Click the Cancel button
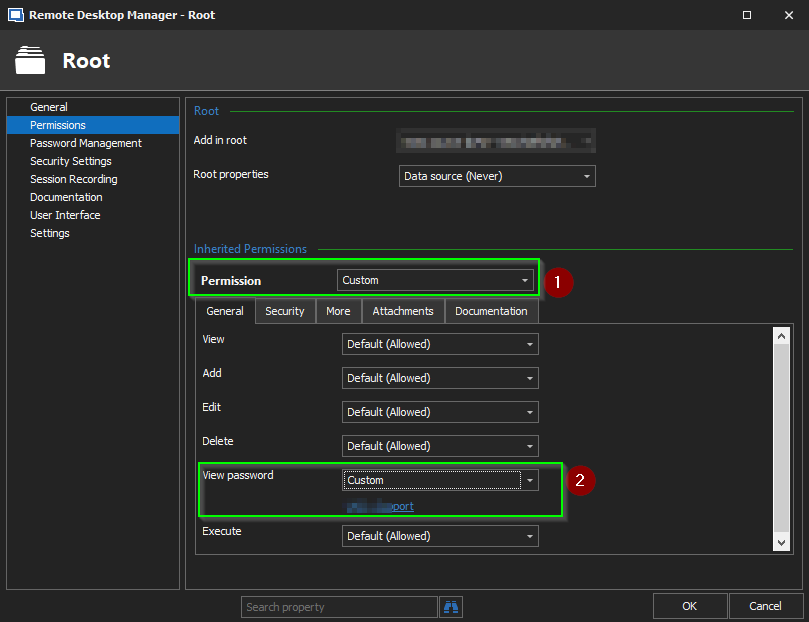This screenshot has width=809, height=622. [765, 606]
